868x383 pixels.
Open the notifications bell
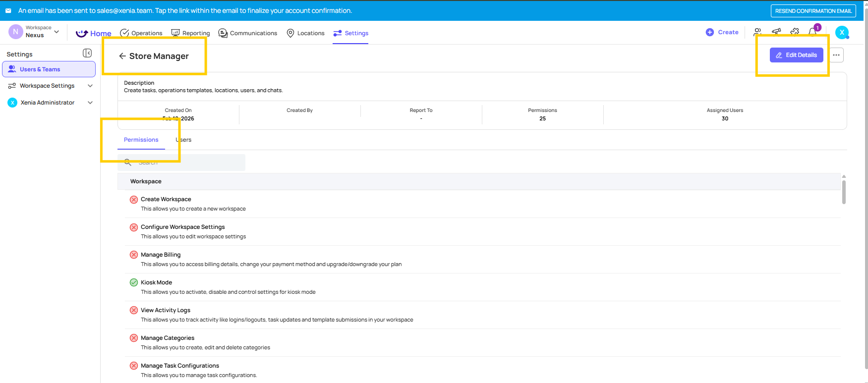[812, 32]
